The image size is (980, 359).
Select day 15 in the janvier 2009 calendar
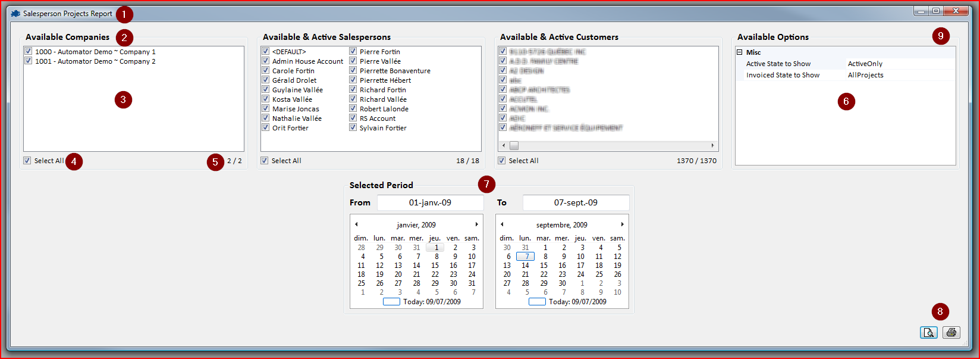coord(435,266)
